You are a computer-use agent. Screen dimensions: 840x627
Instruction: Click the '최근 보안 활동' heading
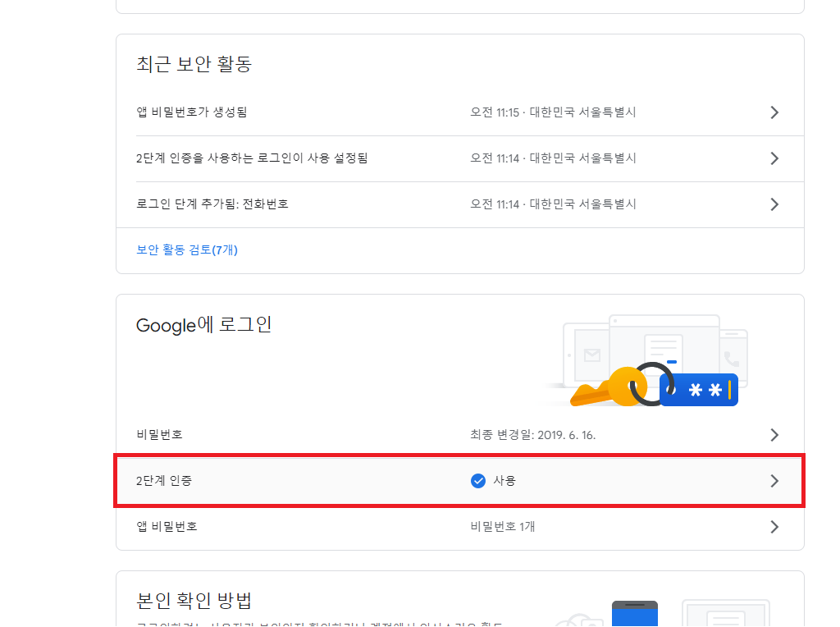pyautogui.click(x=194, y=64)
